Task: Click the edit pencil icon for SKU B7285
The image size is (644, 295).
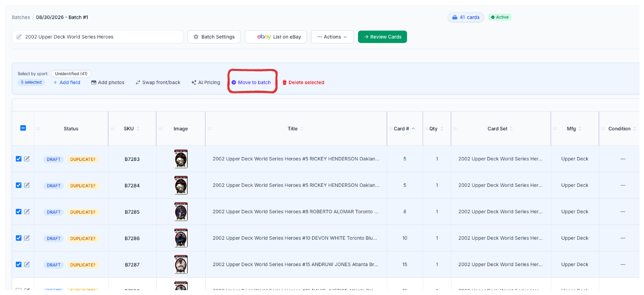Action: [27, 212]
